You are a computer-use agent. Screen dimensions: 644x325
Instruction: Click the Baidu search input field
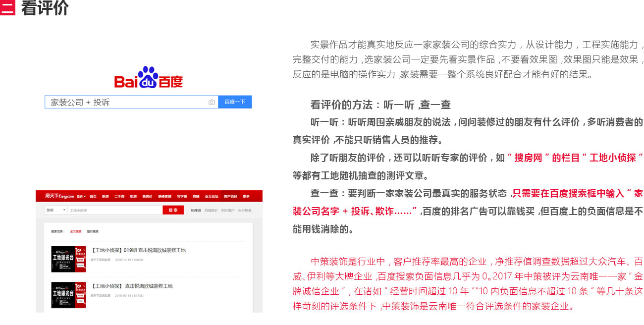click(x=126, y=102)
